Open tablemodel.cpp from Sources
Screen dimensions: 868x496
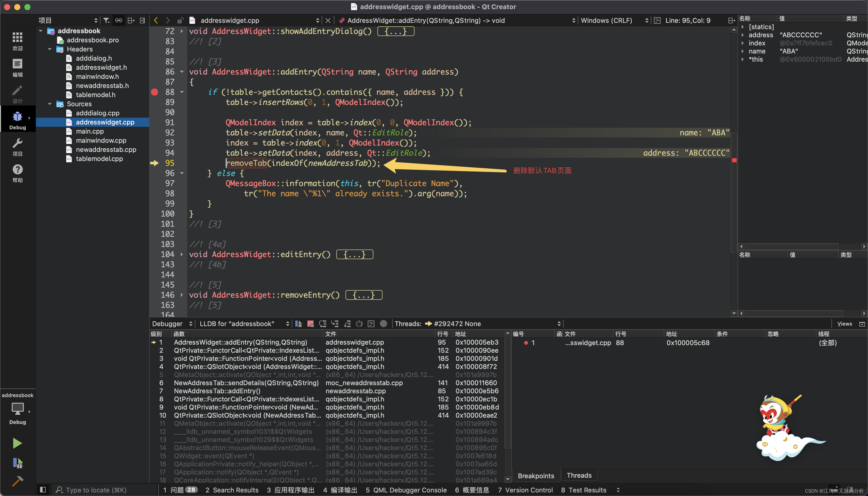click(x=99, y=159)
